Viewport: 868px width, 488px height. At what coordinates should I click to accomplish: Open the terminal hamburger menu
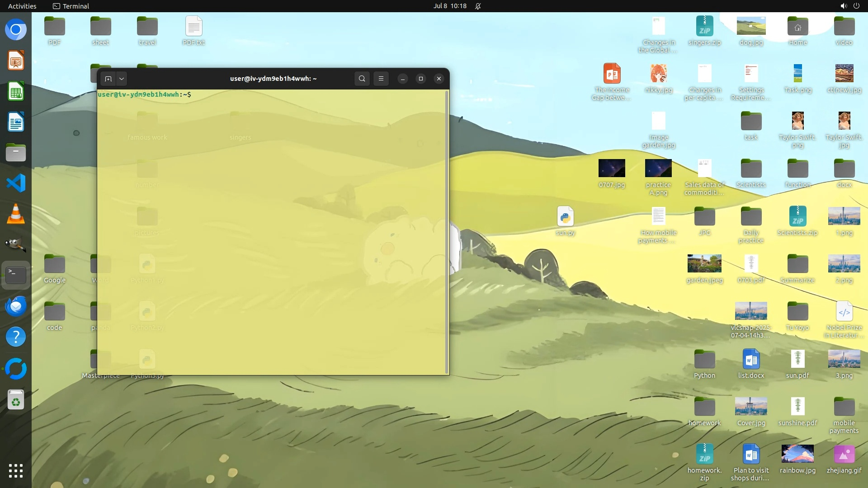click(381, 79)
